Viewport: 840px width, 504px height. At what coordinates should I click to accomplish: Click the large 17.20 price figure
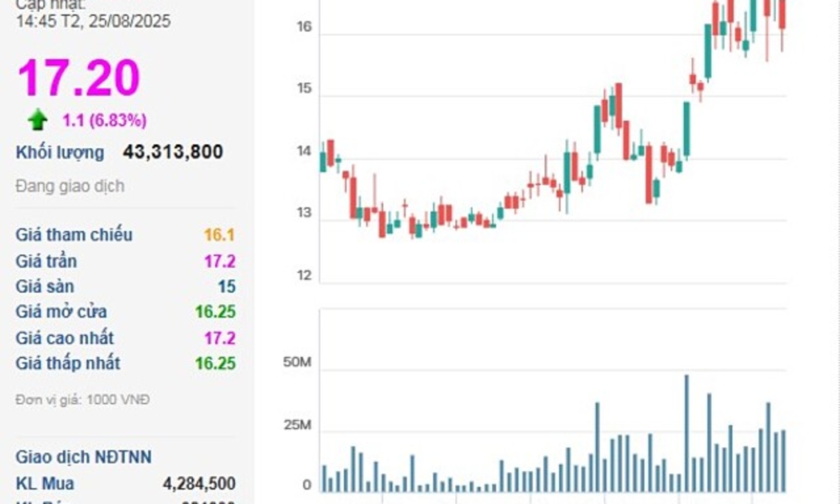(78, 78)
